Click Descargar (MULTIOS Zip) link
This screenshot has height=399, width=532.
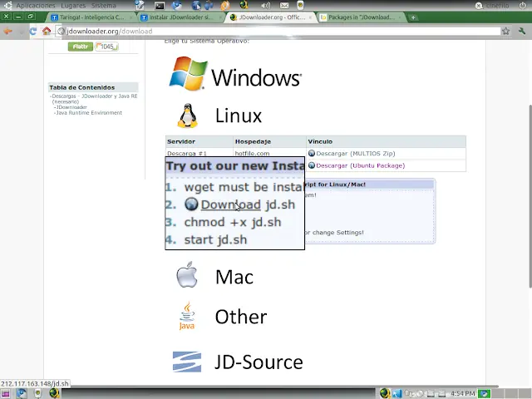[356, 153]
